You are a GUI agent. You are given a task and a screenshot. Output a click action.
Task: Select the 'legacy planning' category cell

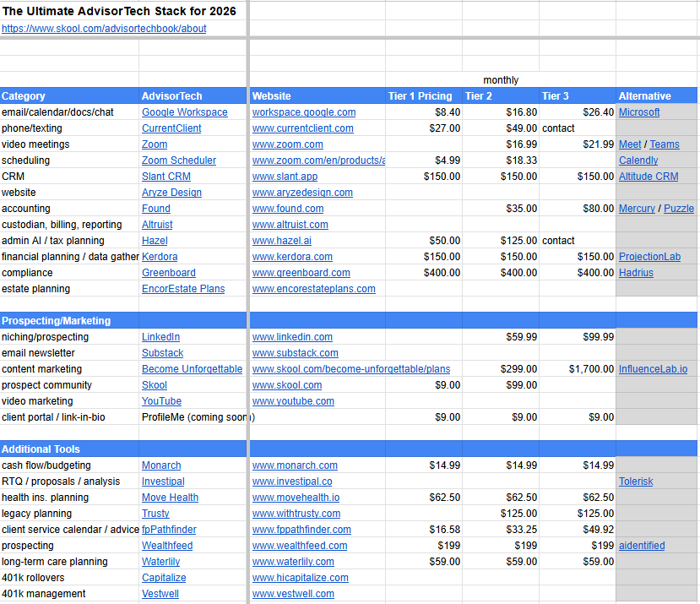click(x=69, y=514)
